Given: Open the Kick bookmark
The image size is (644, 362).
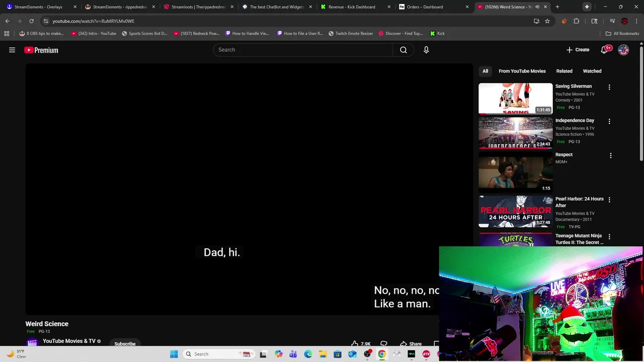Looking at the screenshot, I should click(x=437, y=33).
